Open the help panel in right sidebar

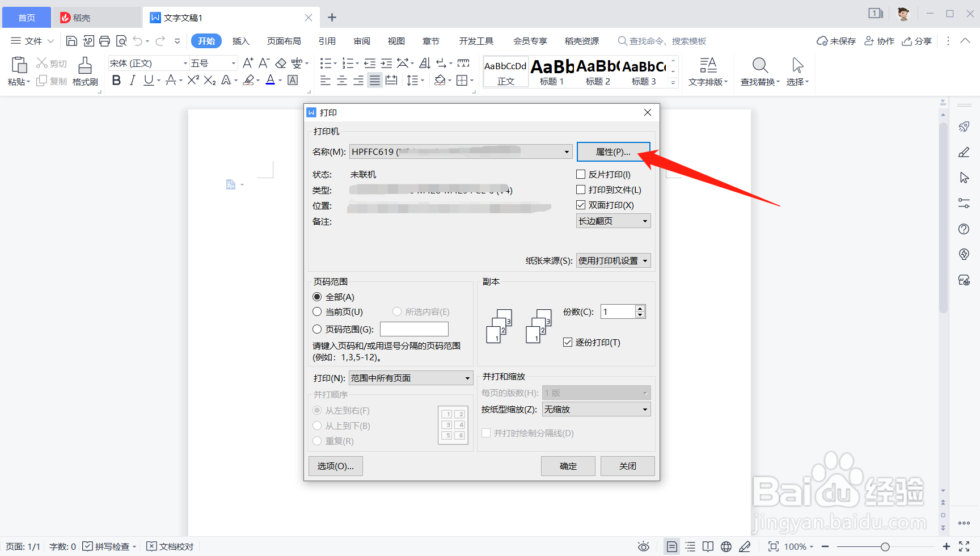tap(964, 229)
